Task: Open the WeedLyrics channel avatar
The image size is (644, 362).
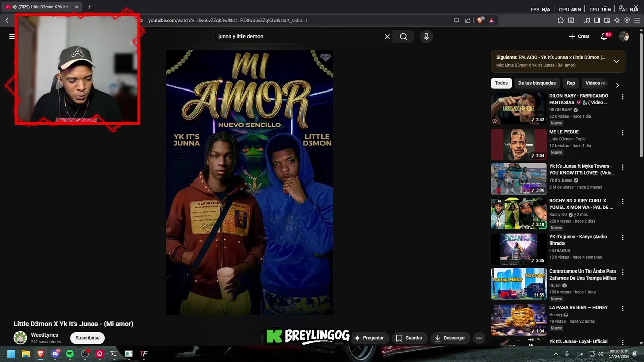Action: pyautogui.click(x=20, y=338)
